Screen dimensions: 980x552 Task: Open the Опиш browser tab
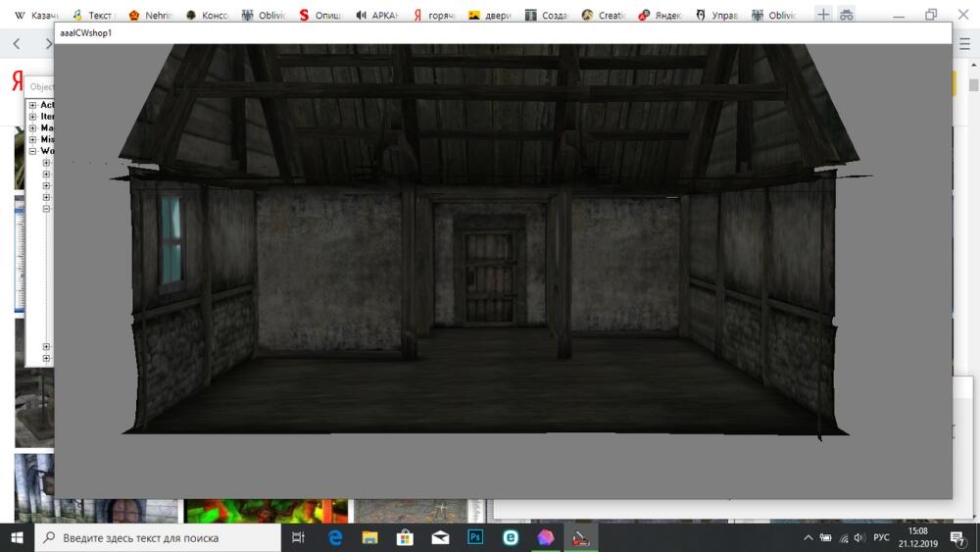tap(320, 15)
